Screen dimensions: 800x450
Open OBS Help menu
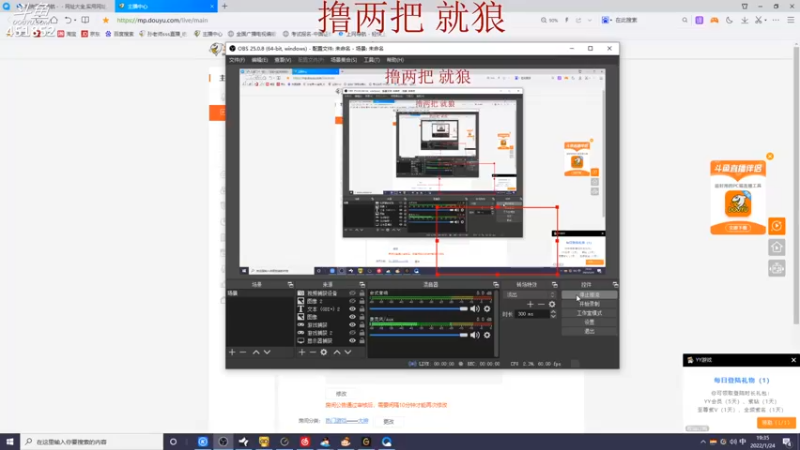coord(395,60)
